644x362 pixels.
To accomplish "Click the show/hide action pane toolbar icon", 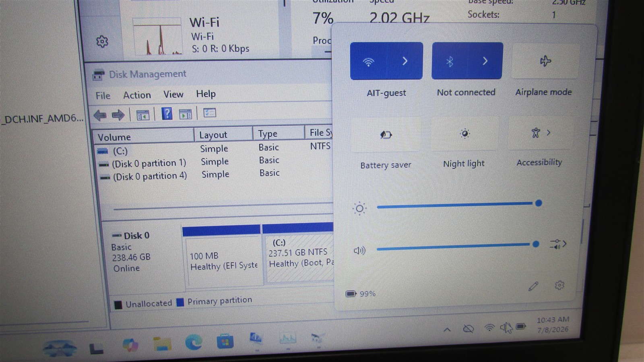I will point(185,114).
